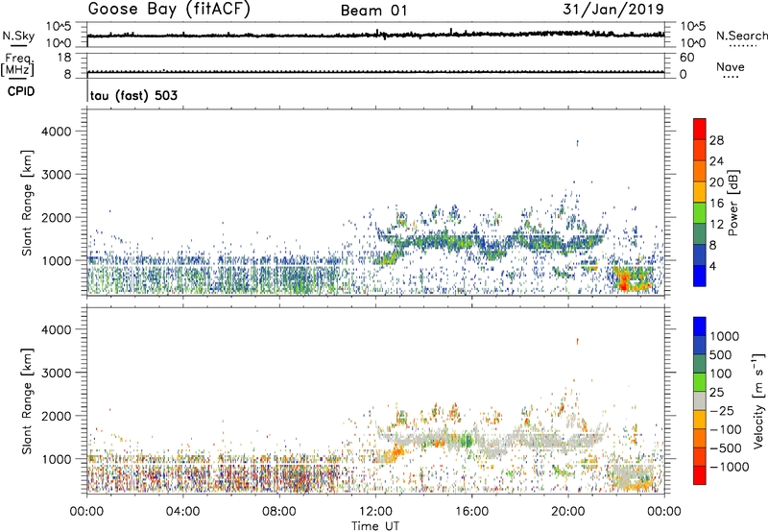Select the 'Freq. [MHz]' legend label

pos(17,64)
